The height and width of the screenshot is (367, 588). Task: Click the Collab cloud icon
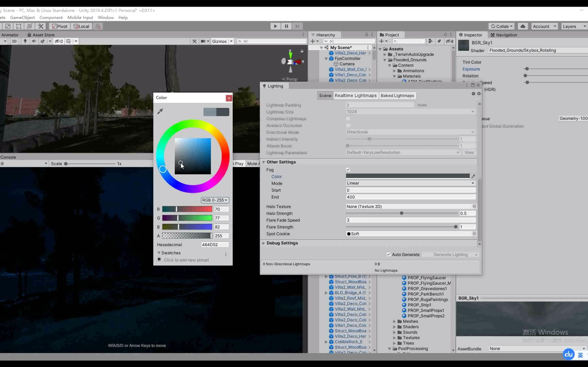[523, 26]
